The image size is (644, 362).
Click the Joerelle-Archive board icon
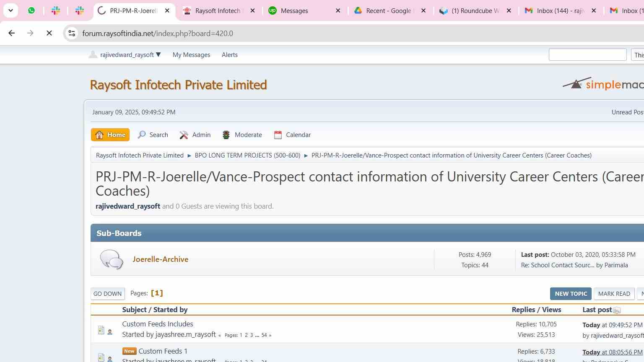click(x=112, y=259)
